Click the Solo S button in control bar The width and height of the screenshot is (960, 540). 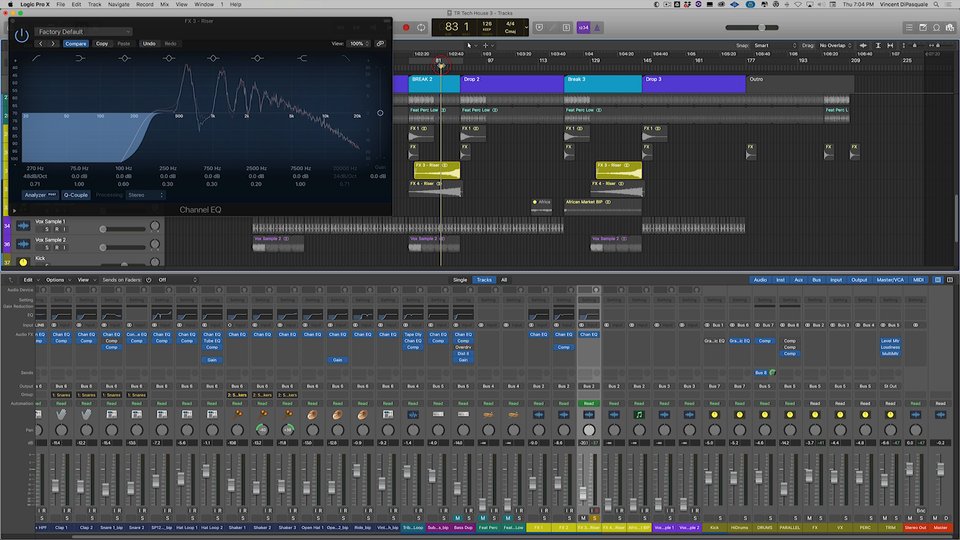coord(566,28)
